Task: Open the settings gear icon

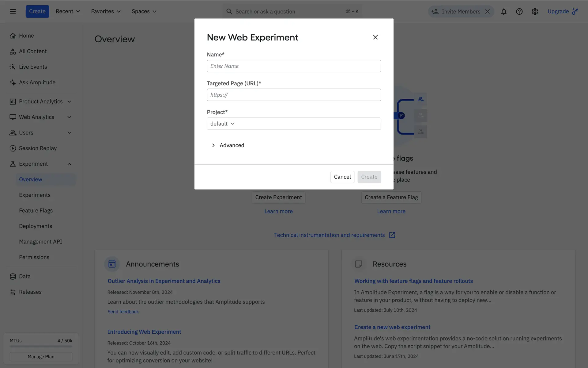Action: [x=535, y=11]
